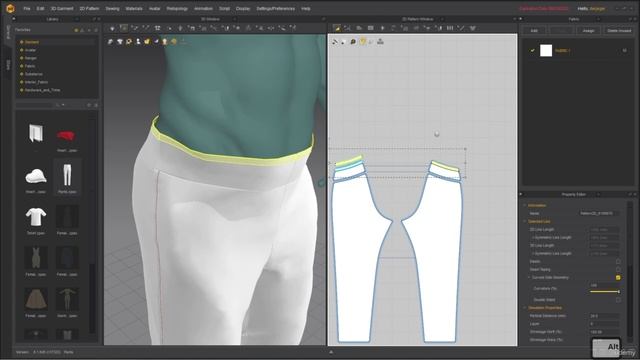Image resolution: width=640 pixels, height=360 pixels.
Task: Collapse the Simulation Properties section
Action: tap(525, 308)
